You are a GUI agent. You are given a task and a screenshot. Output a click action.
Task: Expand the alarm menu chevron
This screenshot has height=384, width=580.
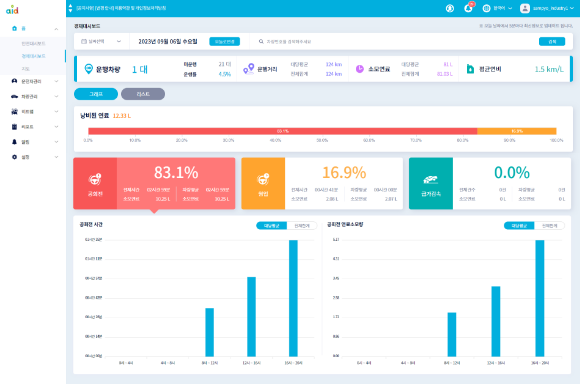pos(56,142)
